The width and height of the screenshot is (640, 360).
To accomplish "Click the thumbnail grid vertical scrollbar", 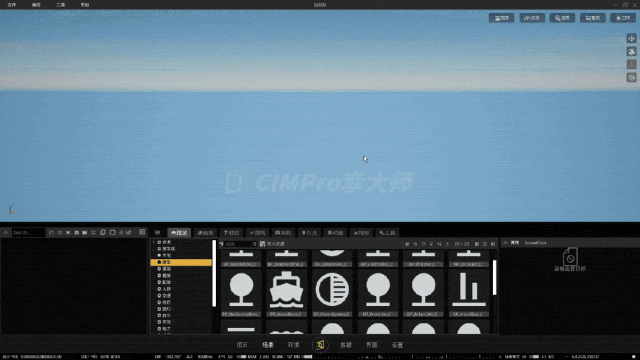I will [x=495, y=277].
